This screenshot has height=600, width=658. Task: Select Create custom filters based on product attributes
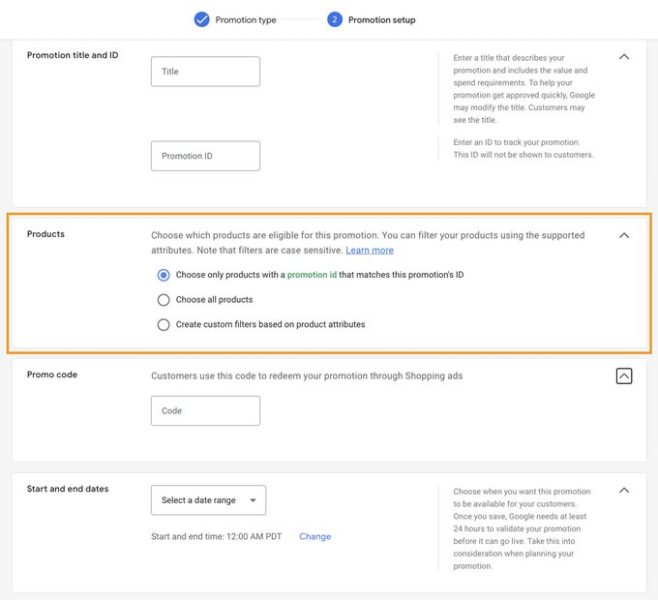[164, 325]
